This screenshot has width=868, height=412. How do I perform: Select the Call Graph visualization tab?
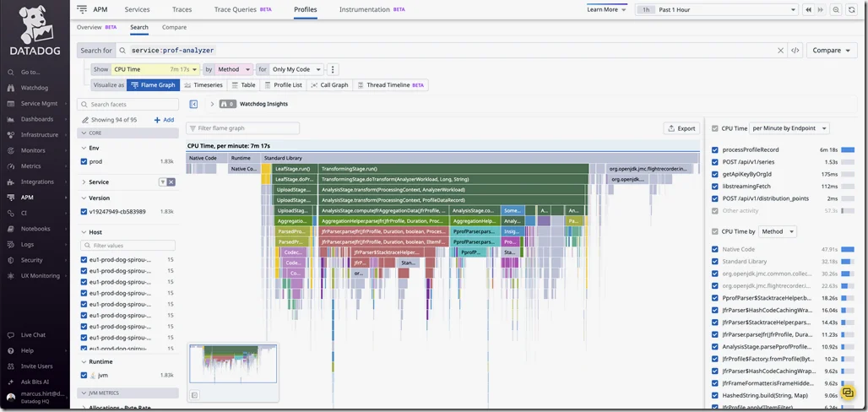(x=329, y=85)
